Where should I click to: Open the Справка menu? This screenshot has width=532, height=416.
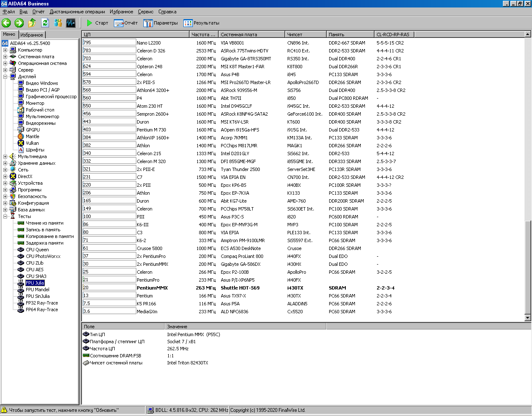click(167, 12)
